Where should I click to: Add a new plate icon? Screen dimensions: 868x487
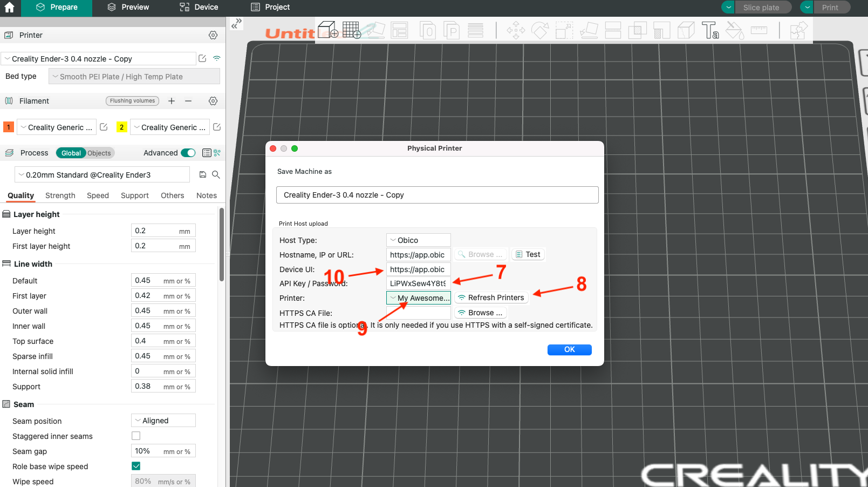coord(351,30)
